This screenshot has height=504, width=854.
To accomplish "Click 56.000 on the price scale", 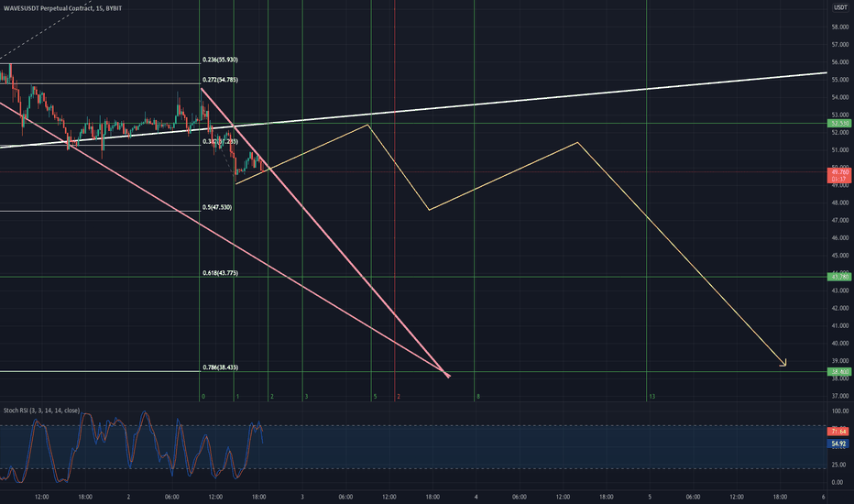I will 840,62.
